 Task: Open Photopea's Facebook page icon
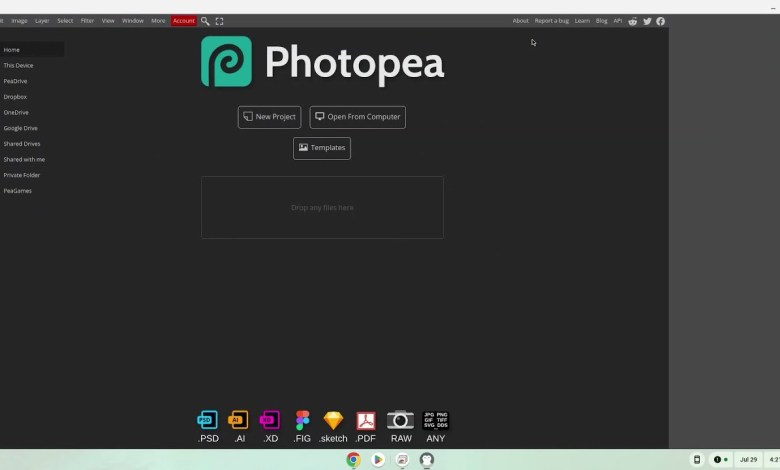coord(661,21)
